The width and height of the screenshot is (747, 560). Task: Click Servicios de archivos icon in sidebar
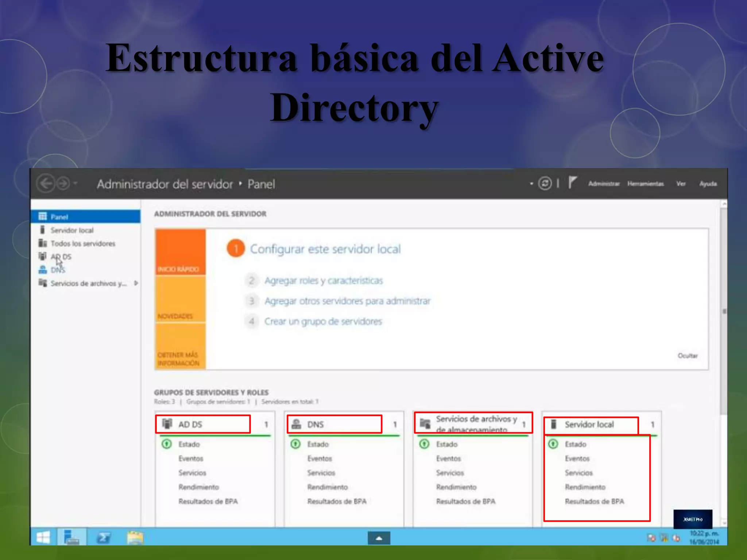point(43,283)
